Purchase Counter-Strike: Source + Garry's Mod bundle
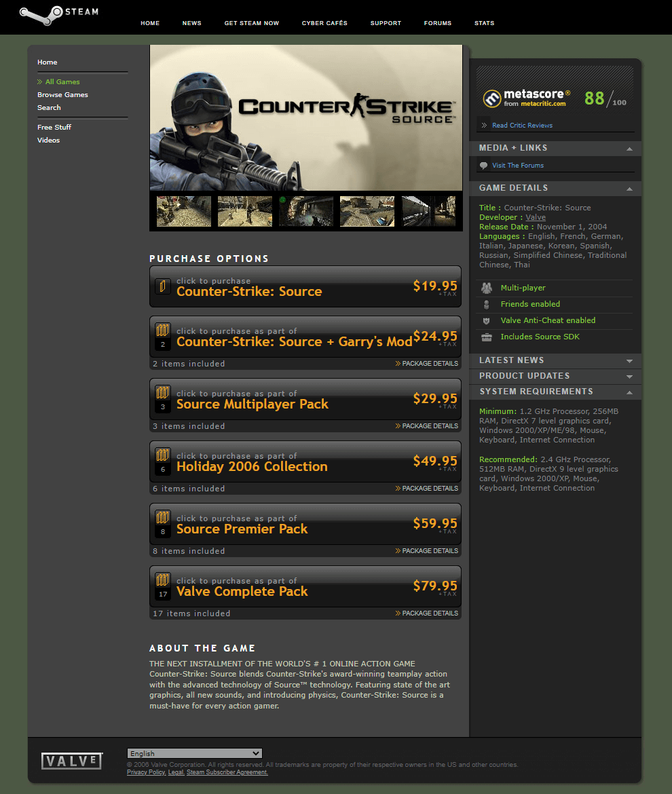Image resolution: width=672 pixels, height=794 pixels. (x=305, y=336)
